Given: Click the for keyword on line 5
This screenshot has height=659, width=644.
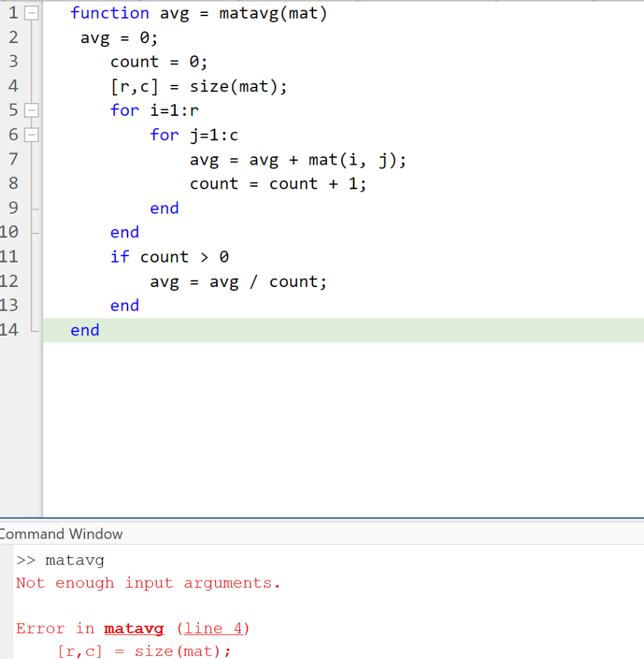Looking at the screenshot, I should pos(124,109).
